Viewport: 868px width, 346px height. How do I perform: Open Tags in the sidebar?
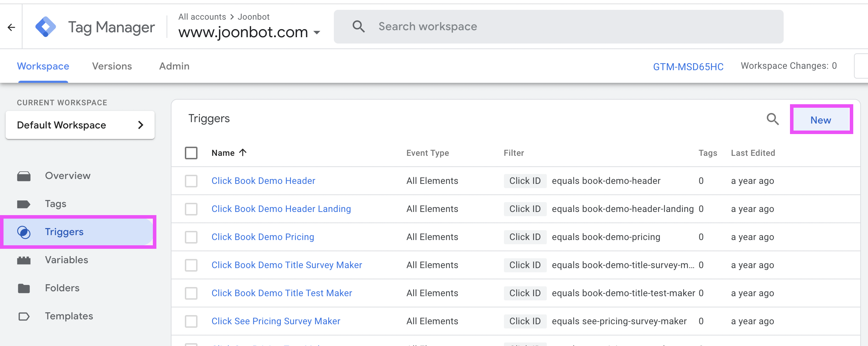[56, 204]
